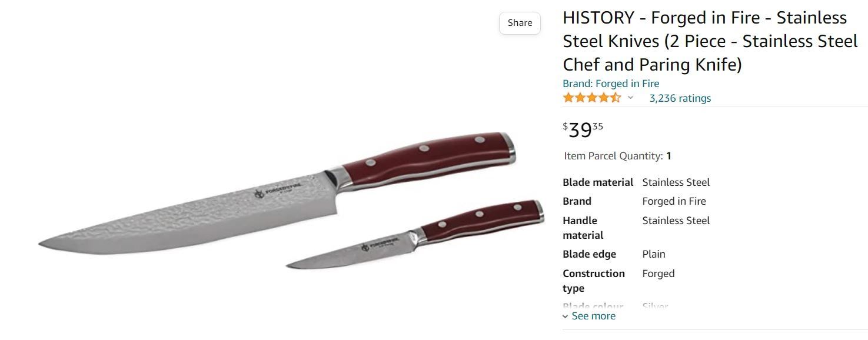This screenshot has width=868, height=340.
Task: Click the Share button
Action: point(520,23)
